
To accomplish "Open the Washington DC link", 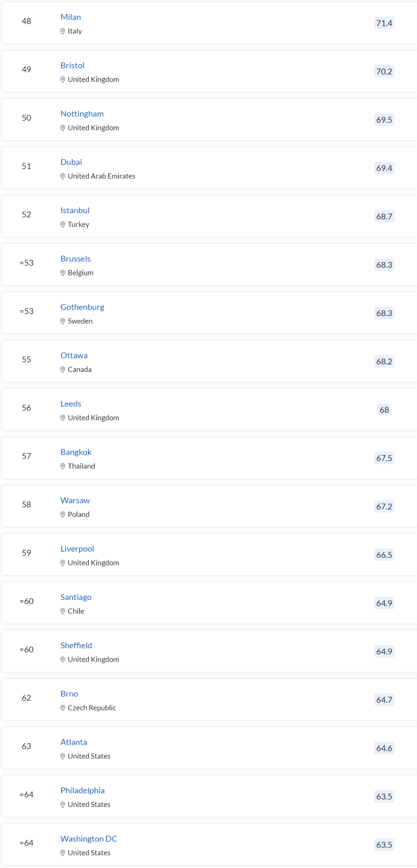I will [89, 839].
